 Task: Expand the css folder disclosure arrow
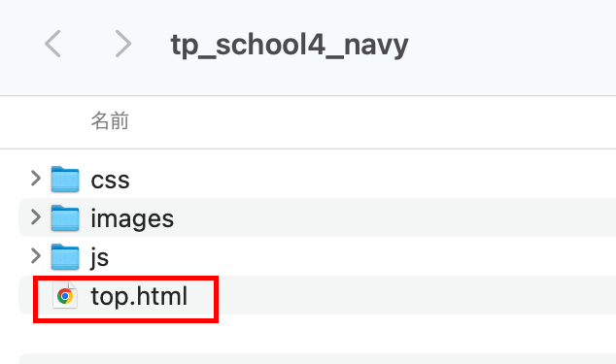(36, 179)
